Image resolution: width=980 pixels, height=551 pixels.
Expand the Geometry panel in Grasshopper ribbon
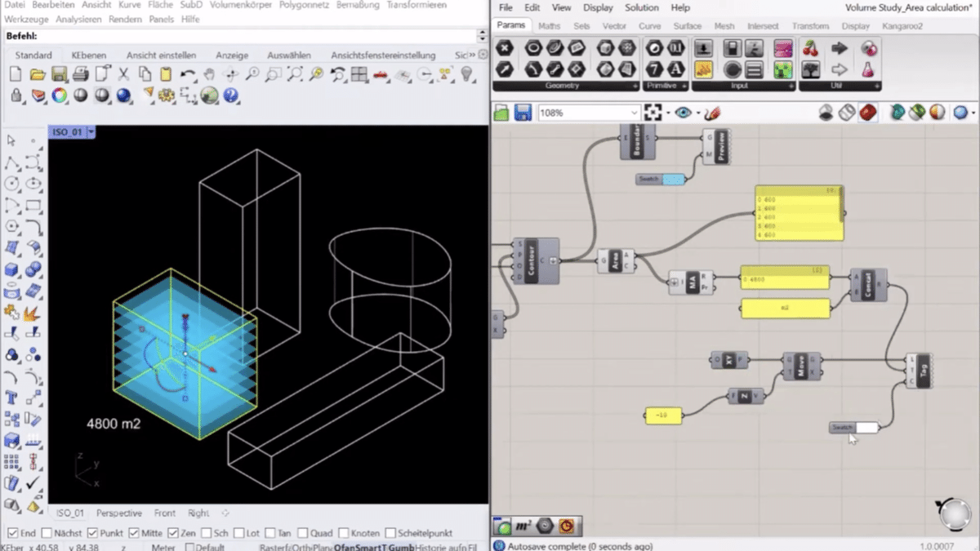tap(635, 86)
